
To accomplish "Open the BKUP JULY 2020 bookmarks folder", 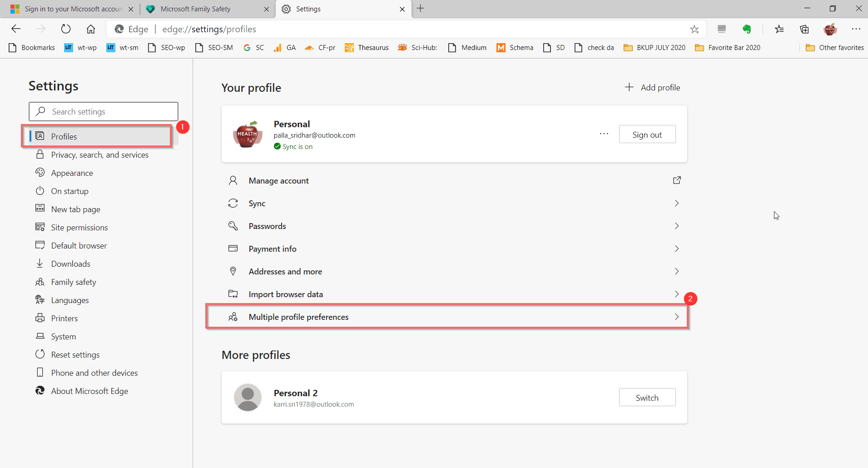I will [x=654, y=47].
